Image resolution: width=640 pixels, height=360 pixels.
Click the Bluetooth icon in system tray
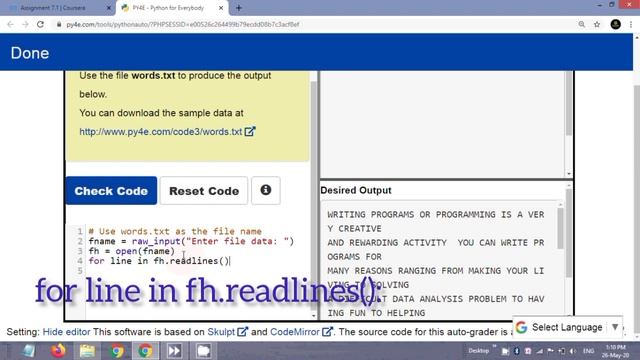(x=516, y=351)
